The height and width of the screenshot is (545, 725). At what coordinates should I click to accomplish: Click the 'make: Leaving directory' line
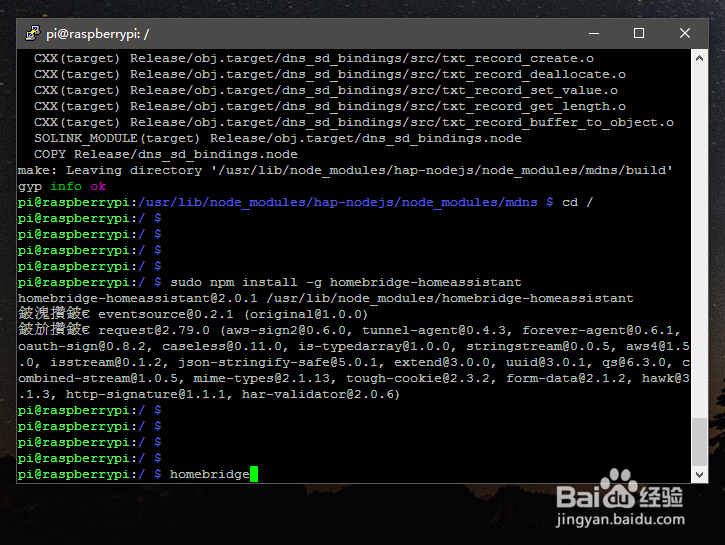click(345, 170)
